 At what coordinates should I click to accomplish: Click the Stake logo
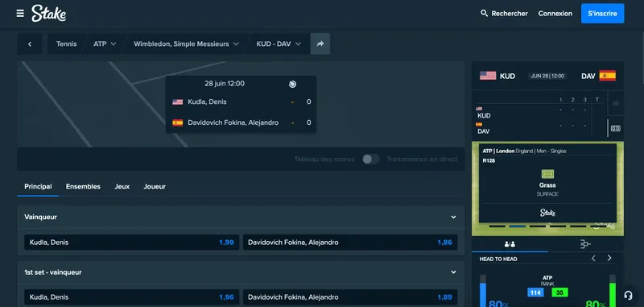point(49,14)
